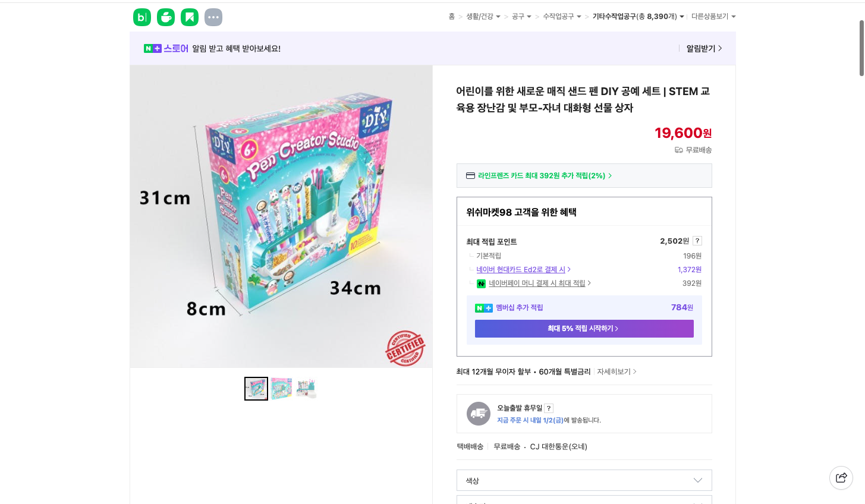This screenshot has height=504, width=865.
Task: Navigate to 홈 in the breadcrumb
Action: (x=452, y=17)
